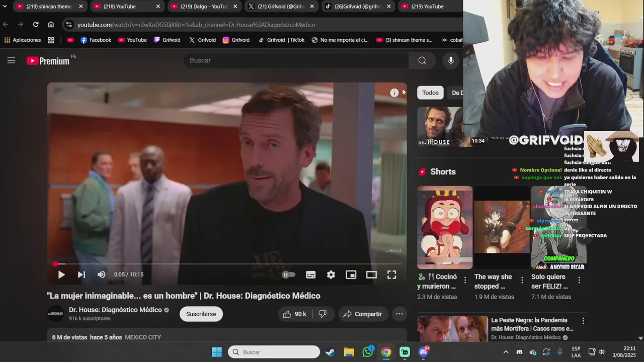Image resolution: width=644 pixels, height=362 pixels.
Task: Open Facebook bookmark
Action: [96, 40]
